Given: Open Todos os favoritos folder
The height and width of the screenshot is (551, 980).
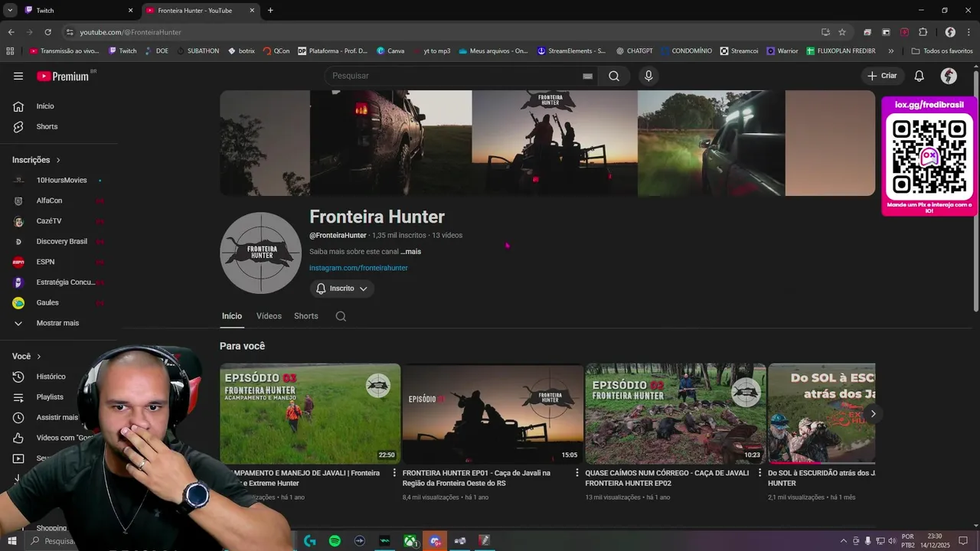Looking at the screenshot, I should coord(942,51).
